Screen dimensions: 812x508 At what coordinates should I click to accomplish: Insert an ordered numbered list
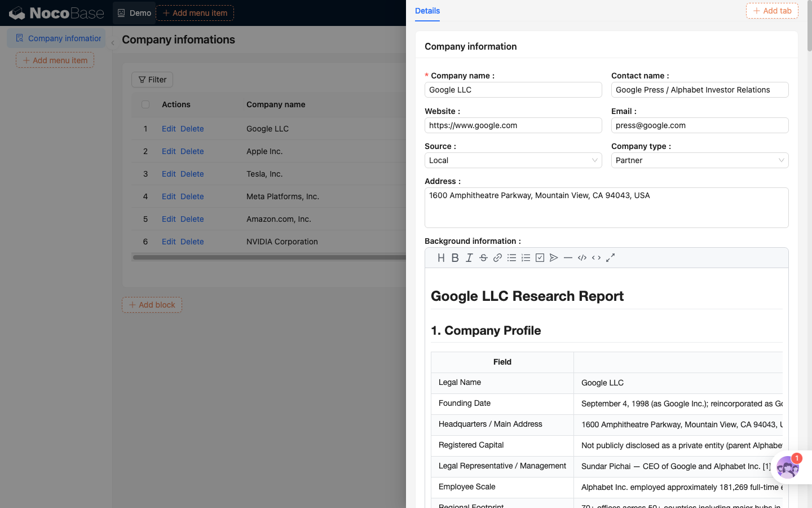click(526, 258)
